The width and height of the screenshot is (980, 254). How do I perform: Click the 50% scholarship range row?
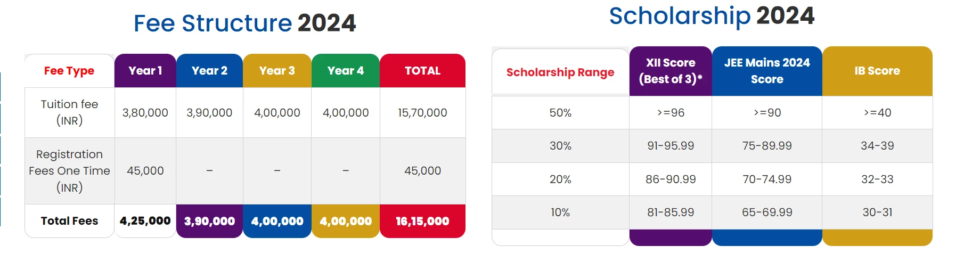(x=560, y=113)
